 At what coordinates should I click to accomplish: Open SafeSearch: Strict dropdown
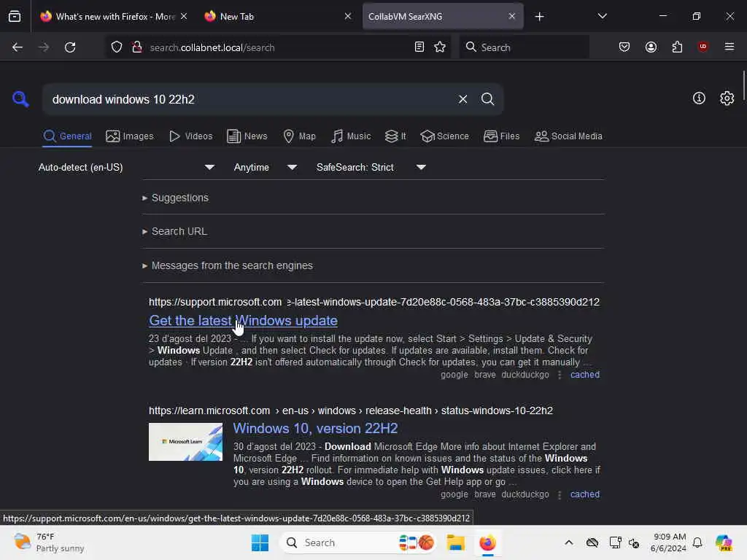[371, 167]
